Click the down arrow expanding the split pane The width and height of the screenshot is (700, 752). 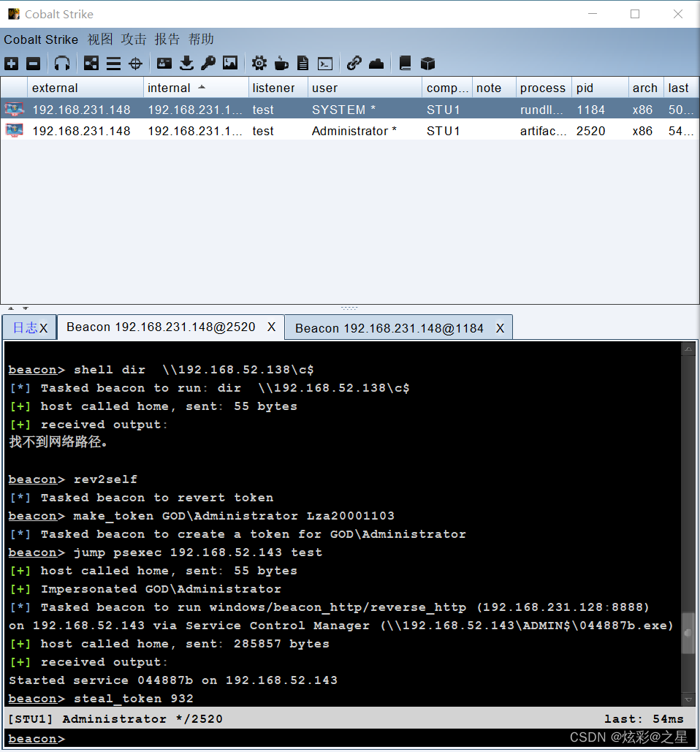[x=26, y=308]
